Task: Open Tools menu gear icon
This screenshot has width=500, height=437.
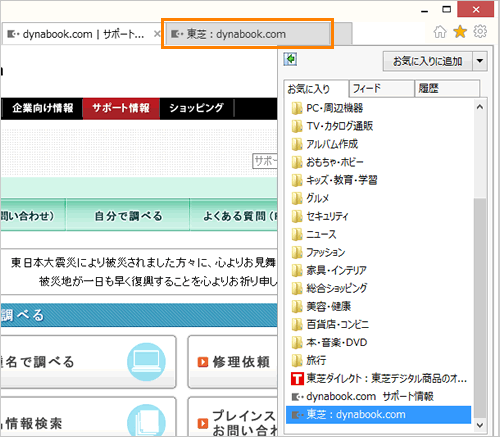Action: coord(480,32)
